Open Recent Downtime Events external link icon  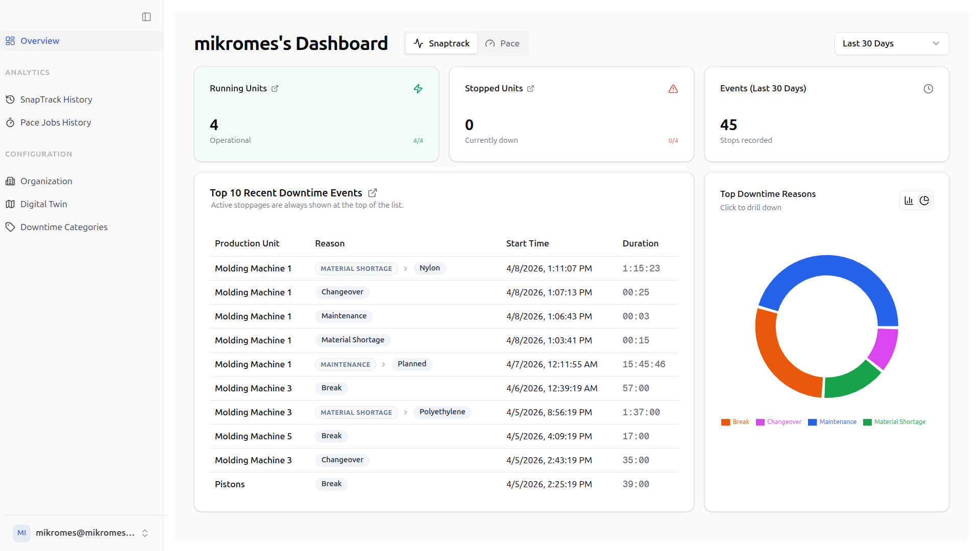pos(373,193)
